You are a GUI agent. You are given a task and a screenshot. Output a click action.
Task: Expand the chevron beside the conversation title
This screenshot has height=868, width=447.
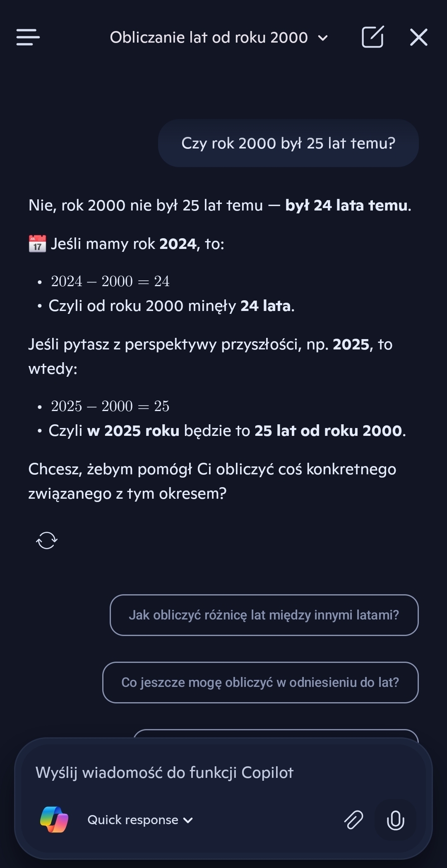323,38
